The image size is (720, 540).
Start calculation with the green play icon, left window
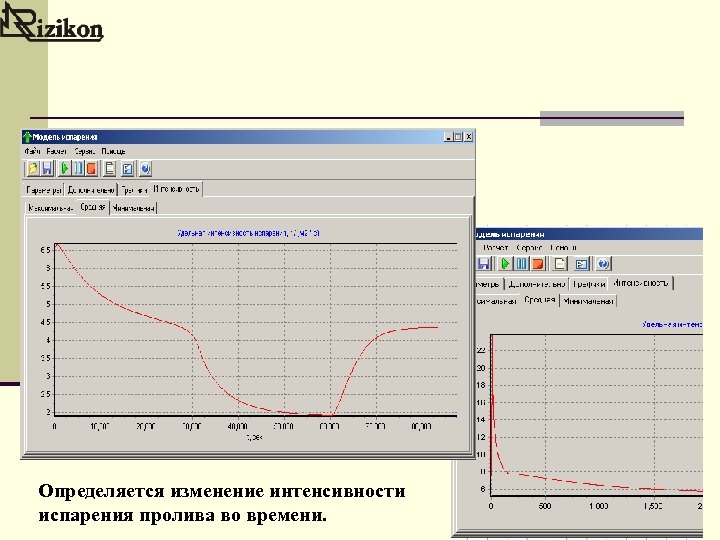click(x=65, y=169)
